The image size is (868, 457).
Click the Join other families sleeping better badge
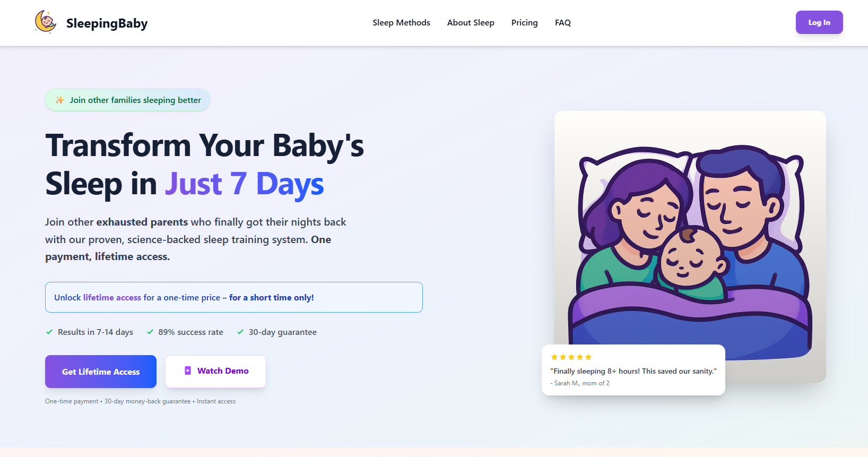click(127, 100)
